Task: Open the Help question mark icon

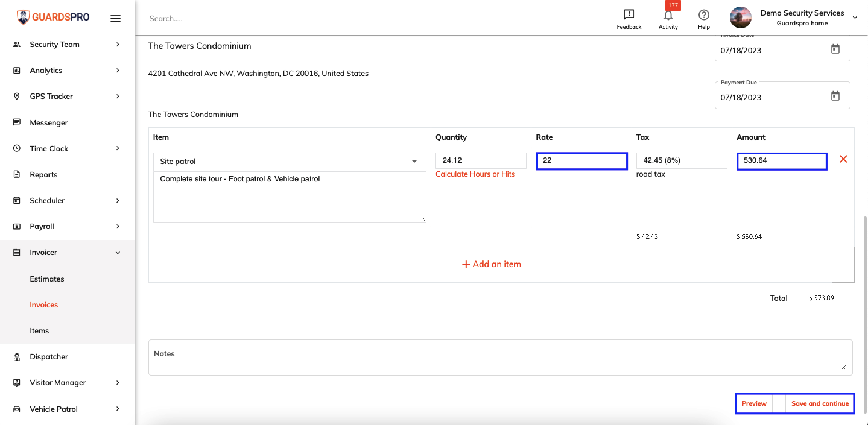Action: click(704, 15)
